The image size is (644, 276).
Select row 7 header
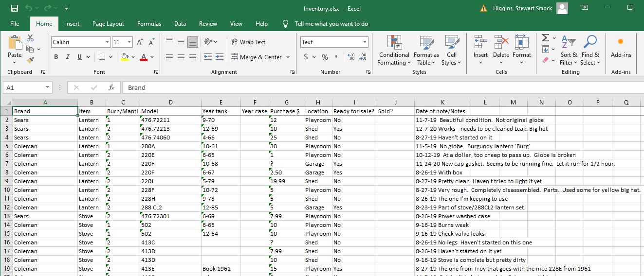6,164
